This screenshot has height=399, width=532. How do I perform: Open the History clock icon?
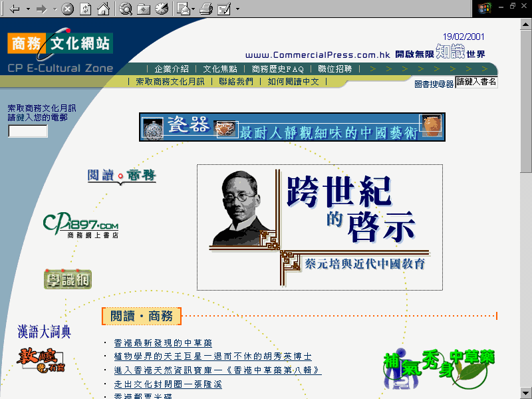pos(162,9)
